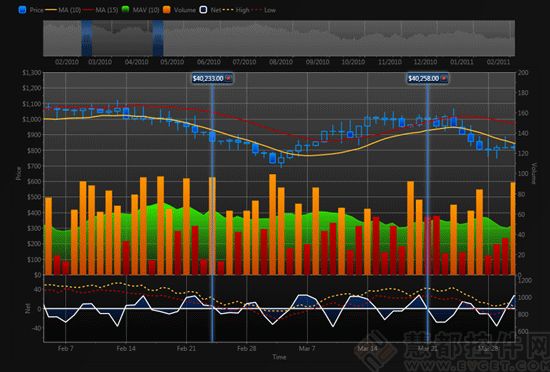The image size is (550, 372).
Task: Toggle the green MAV (10) legend icon
Action: tap(126, 10)
